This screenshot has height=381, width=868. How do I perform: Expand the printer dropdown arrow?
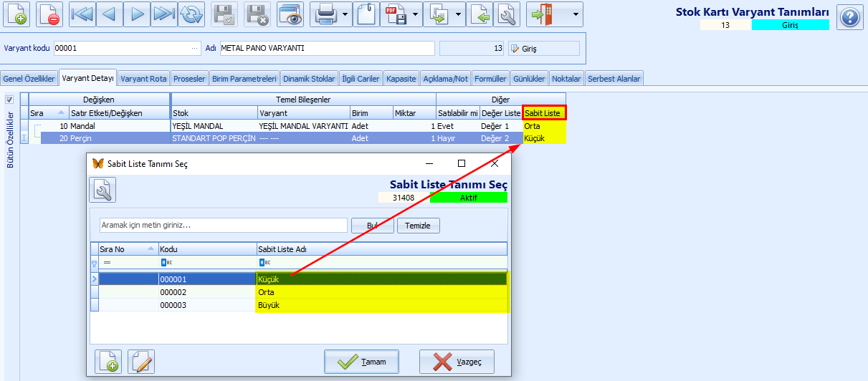pyautogui.click(x=345, y=14)
